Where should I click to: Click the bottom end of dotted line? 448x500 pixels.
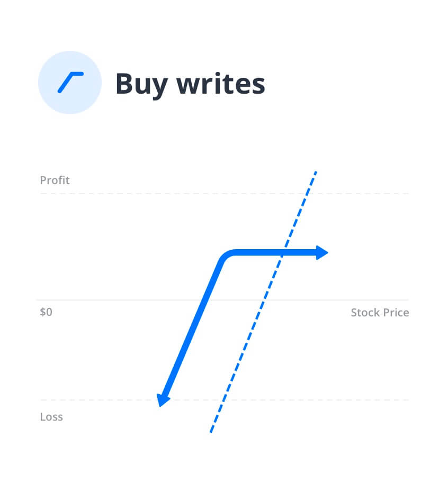(211, 430)
